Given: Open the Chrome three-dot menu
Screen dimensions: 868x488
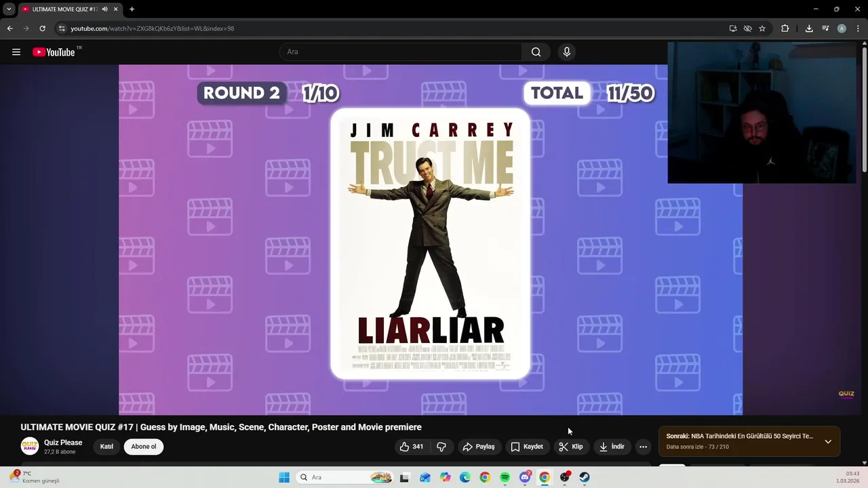Looking at the screenshot, I should 858,28.
